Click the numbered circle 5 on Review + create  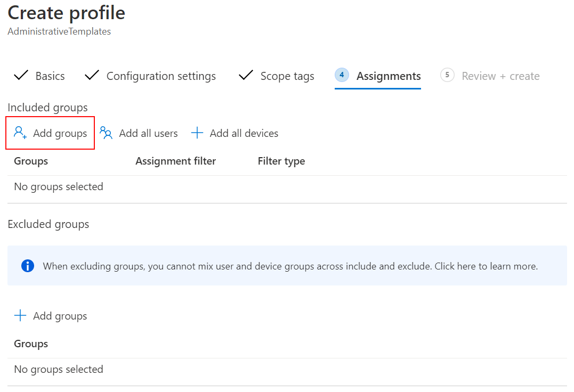(447, 75)
